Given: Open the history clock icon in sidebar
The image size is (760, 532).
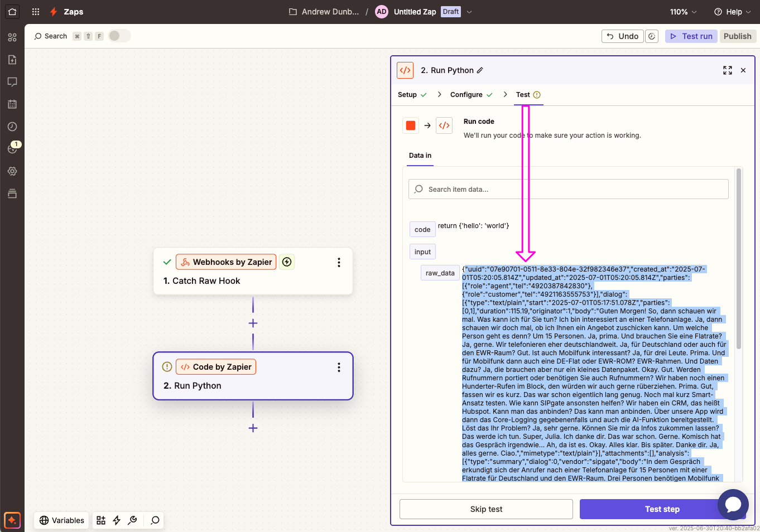Looking at the screenshot, I should click(12, 127).
